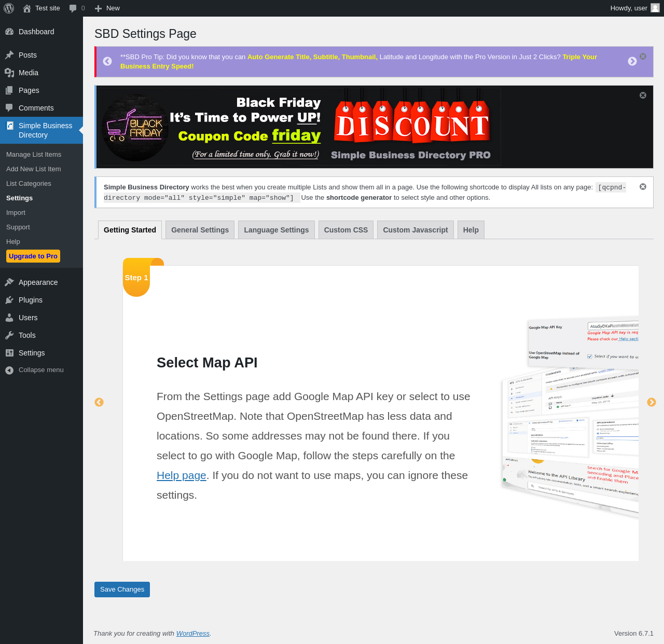Click the Users person icon

[9, 318]
